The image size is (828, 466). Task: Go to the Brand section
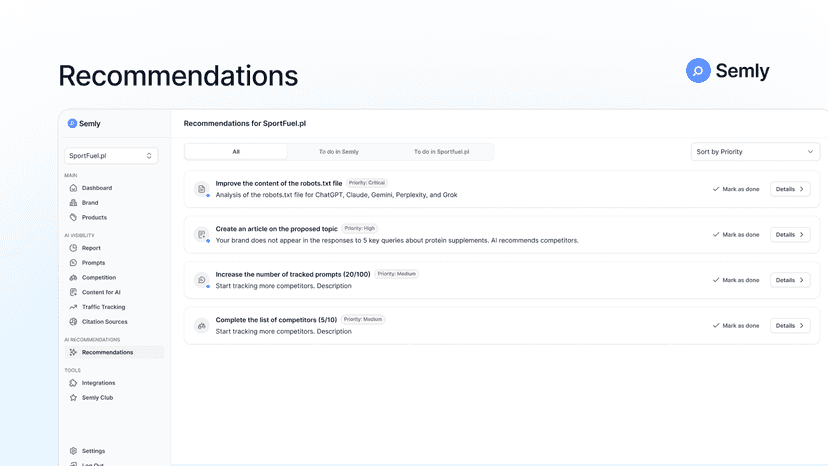90,203
